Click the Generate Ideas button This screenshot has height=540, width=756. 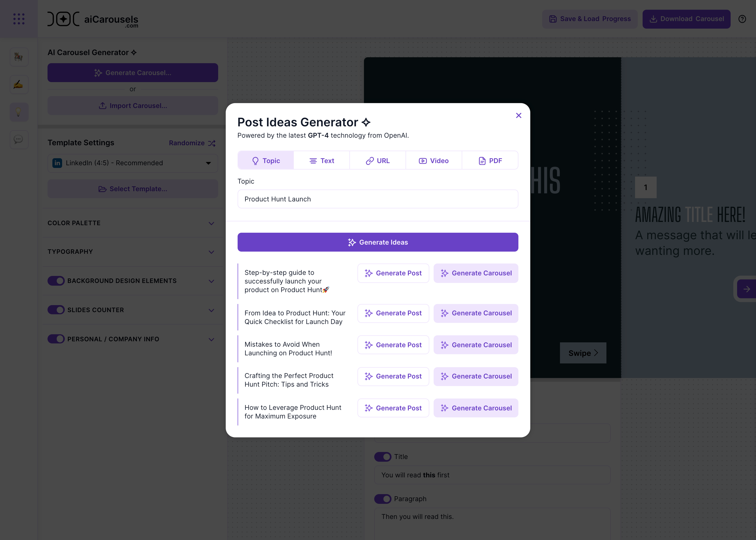(x=378, y=242)
